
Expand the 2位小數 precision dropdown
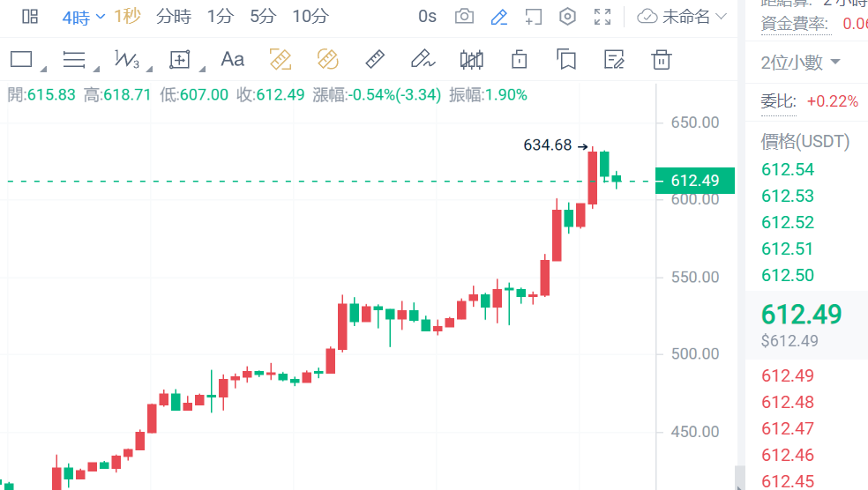pyautogui.click(x=801, y=62)
